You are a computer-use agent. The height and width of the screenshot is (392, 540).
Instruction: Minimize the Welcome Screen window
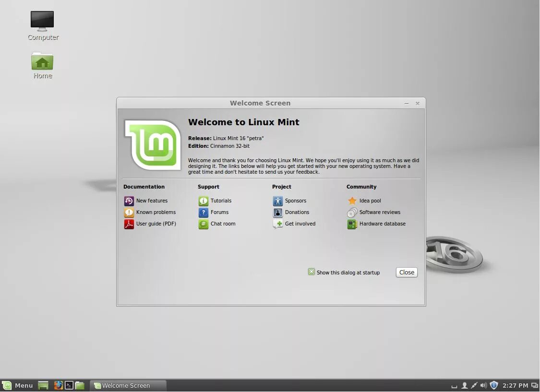407,103
